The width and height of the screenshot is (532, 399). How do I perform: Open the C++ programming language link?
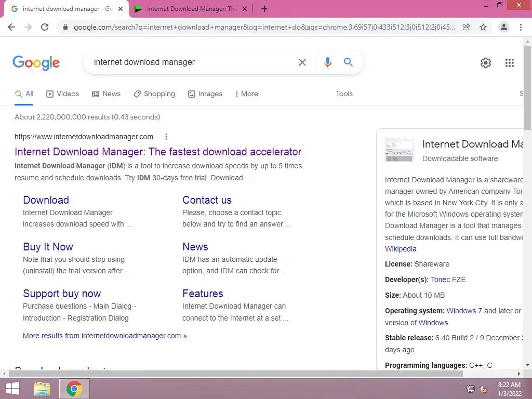(x=476, y=365)
